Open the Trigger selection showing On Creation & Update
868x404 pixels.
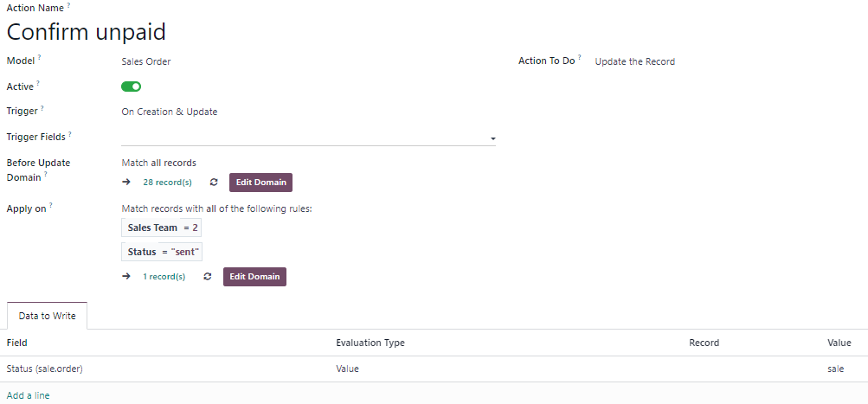170,112
